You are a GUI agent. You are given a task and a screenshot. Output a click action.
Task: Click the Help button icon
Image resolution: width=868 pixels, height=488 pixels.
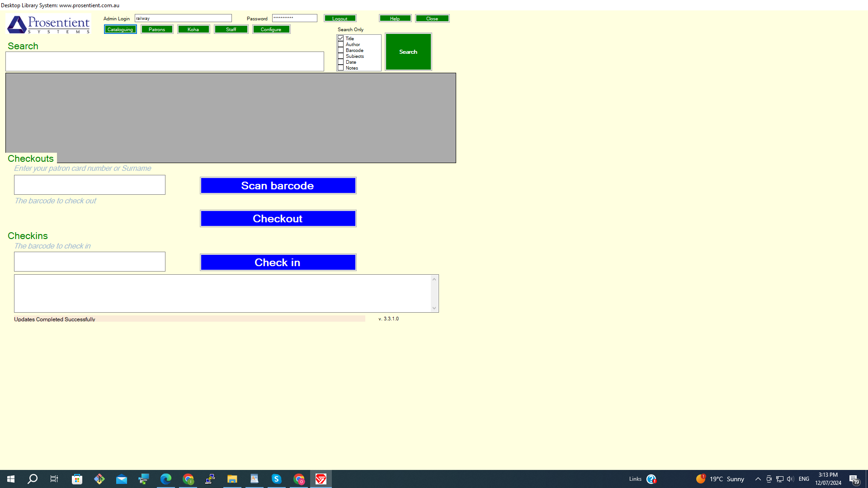[395, 19]
